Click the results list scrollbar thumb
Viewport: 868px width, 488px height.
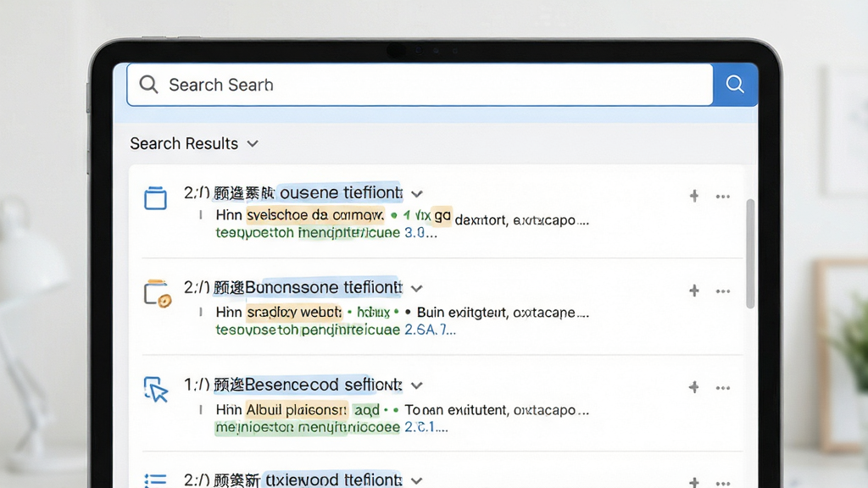tap(750, 253)
